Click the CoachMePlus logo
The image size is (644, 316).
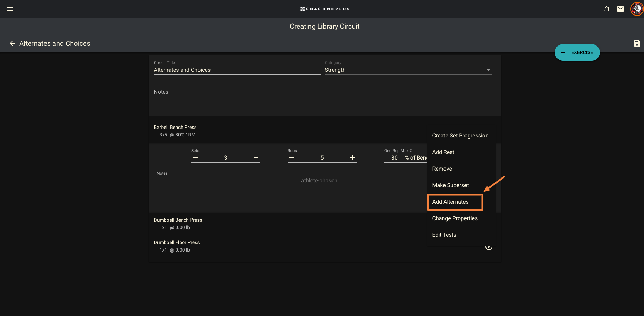325,9
